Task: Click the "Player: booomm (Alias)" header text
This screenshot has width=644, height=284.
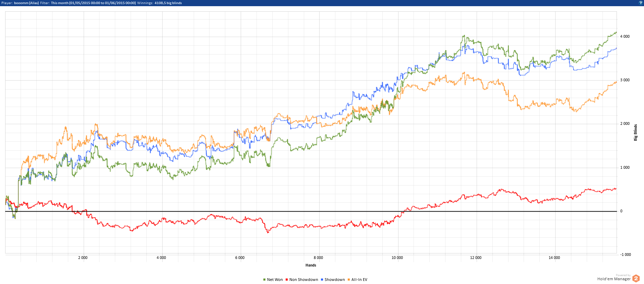Action: pyautogui.click(x=20, y=3)
